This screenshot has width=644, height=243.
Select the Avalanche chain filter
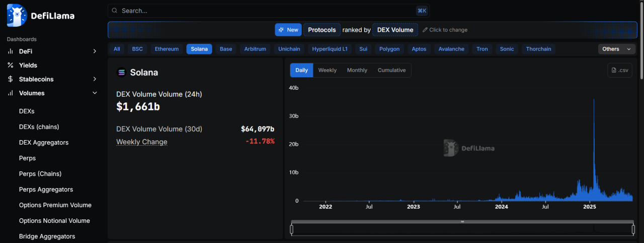coord(451,49)
